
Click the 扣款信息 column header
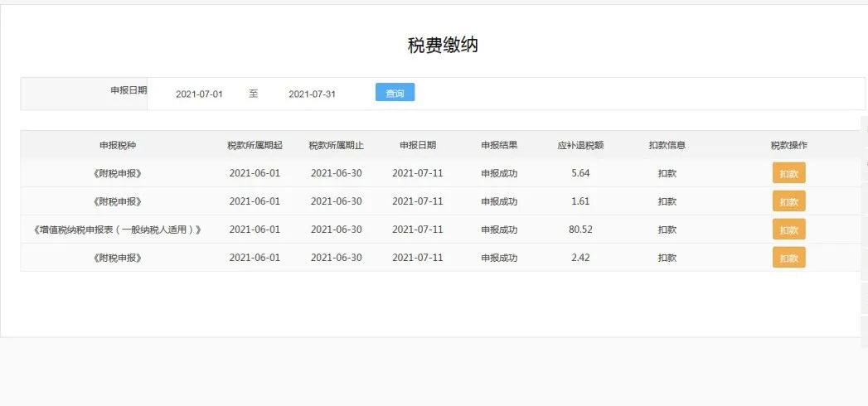pos(667,146)
